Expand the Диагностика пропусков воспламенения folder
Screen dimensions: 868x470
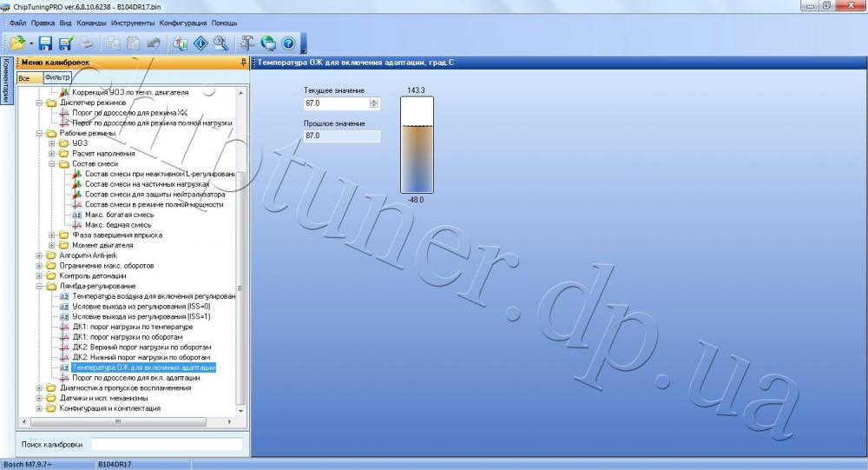tap(39, 388)
